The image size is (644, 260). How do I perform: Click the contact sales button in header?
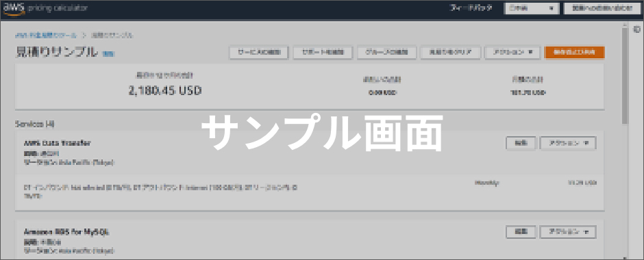[x=602, y=9]
